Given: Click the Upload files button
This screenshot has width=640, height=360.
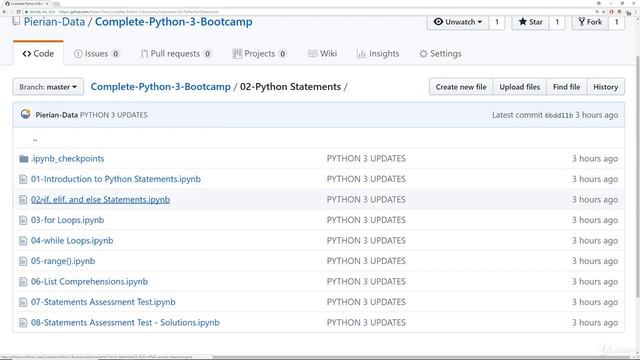Looking at the screenshot, I should [x=520, y=87].
